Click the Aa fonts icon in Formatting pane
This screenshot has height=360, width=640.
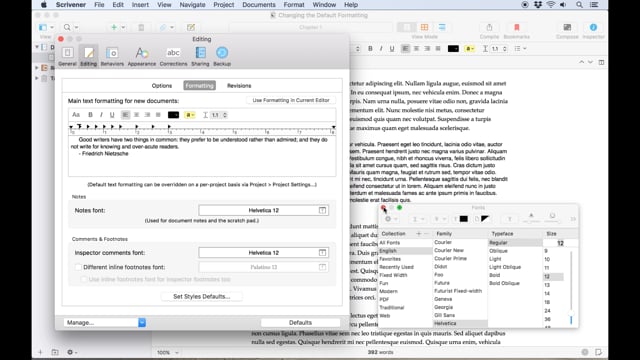tap(76, 115)
